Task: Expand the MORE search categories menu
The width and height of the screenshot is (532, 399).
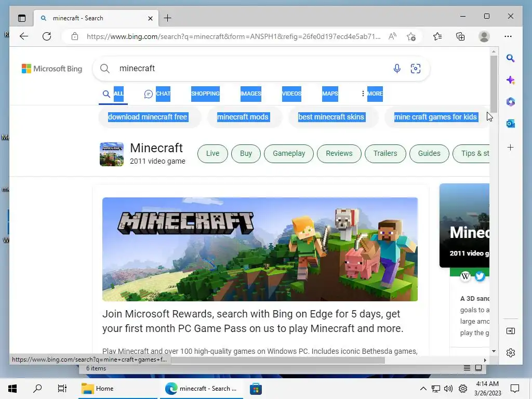Action: coord(372,94)
